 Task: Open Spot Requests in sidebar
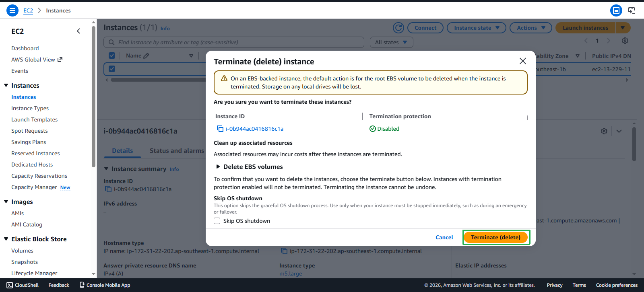click(x=29, y=131)
